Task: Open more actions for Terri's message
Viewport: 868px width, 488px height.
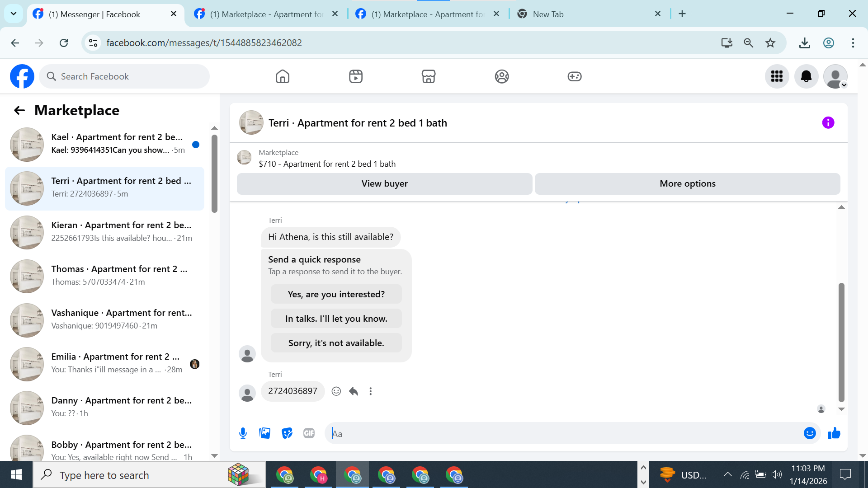Action: tap(371, 391)
